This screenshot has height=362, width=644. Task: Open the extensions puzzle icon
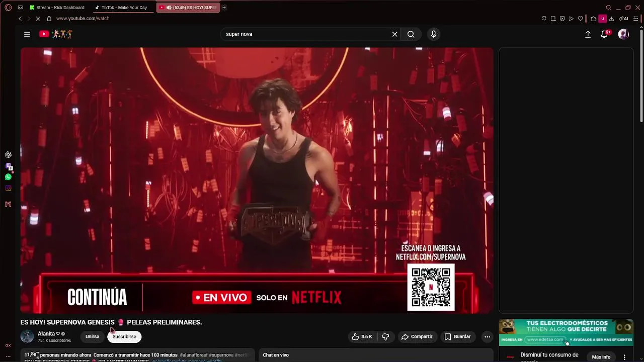coord(594,19)
